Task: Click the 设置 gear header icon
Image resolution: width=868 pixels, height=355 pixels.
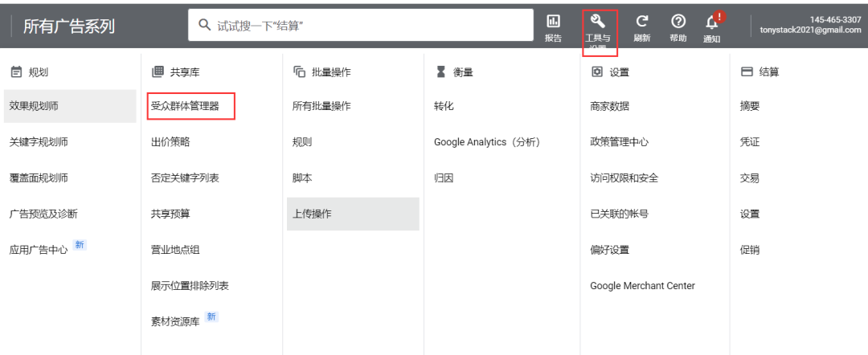Action: 596,71
